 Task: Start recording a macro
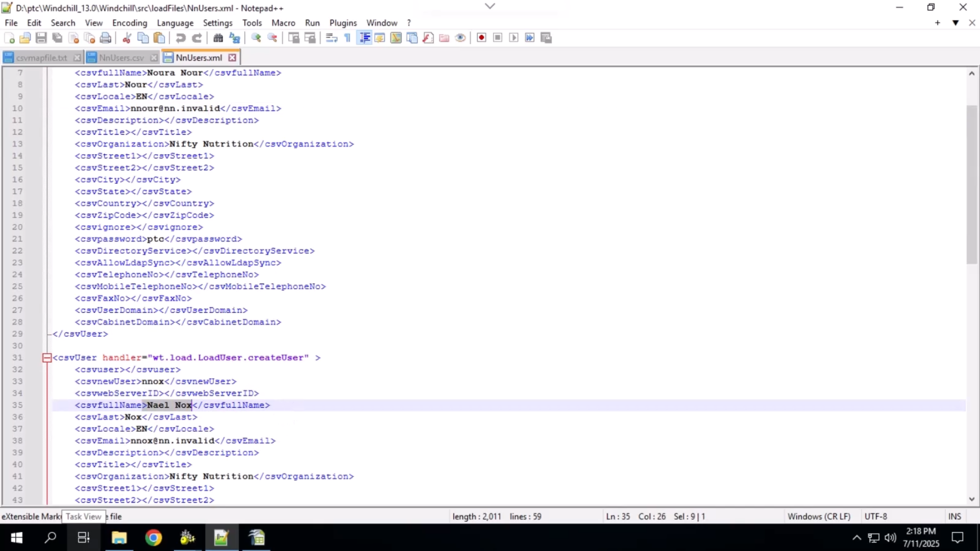coord(481,38)
